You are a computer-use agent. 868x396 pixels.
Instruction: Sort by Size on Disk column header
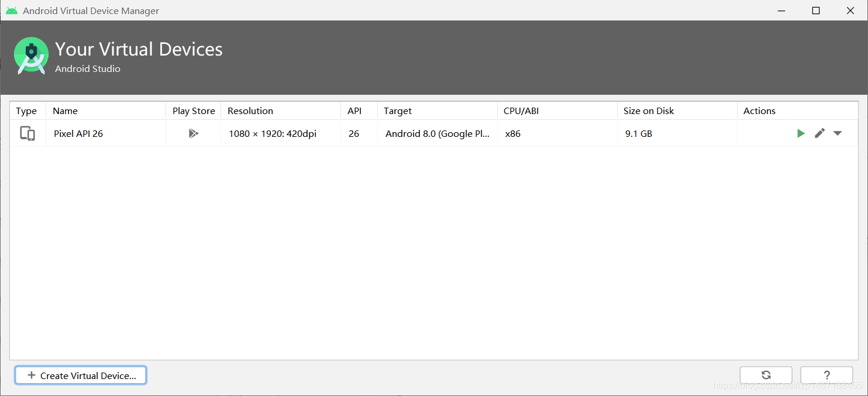(x=677, y=111)
